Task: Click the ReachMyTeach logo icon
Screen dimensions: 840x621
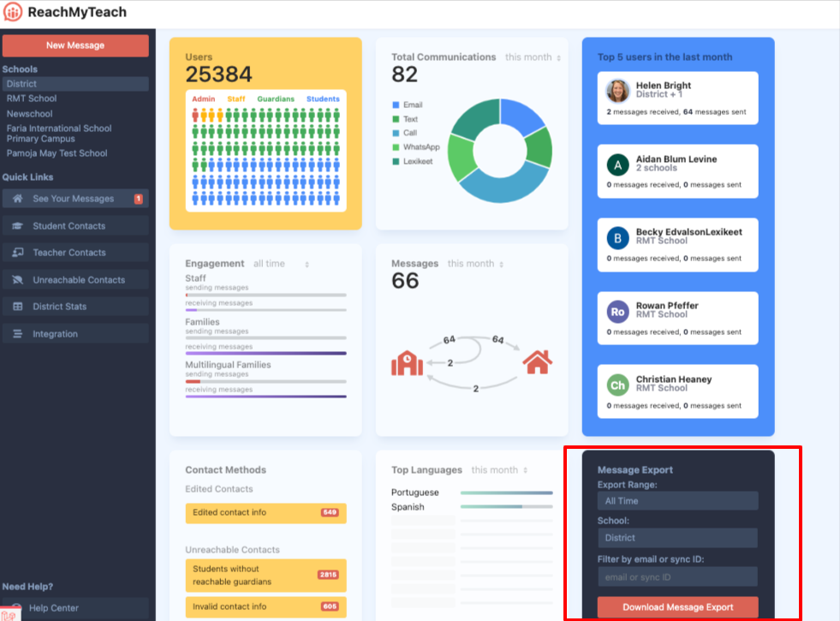Action: pos(13,12)
